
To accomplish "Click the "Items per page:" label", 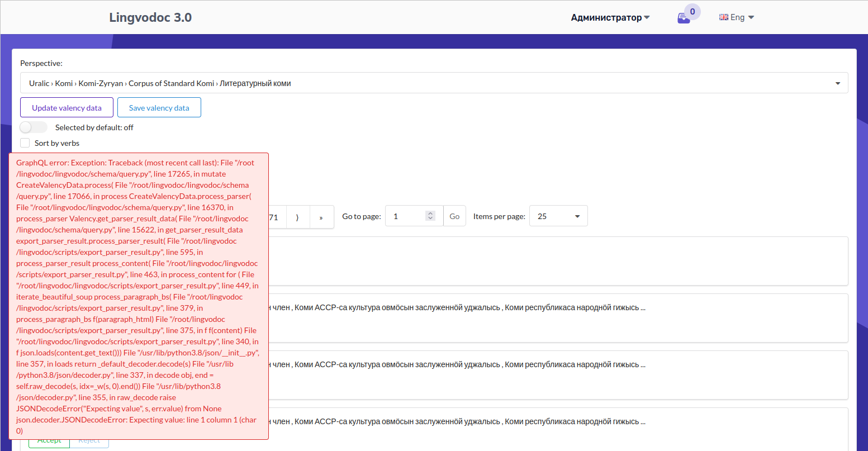I will (499, 216).
